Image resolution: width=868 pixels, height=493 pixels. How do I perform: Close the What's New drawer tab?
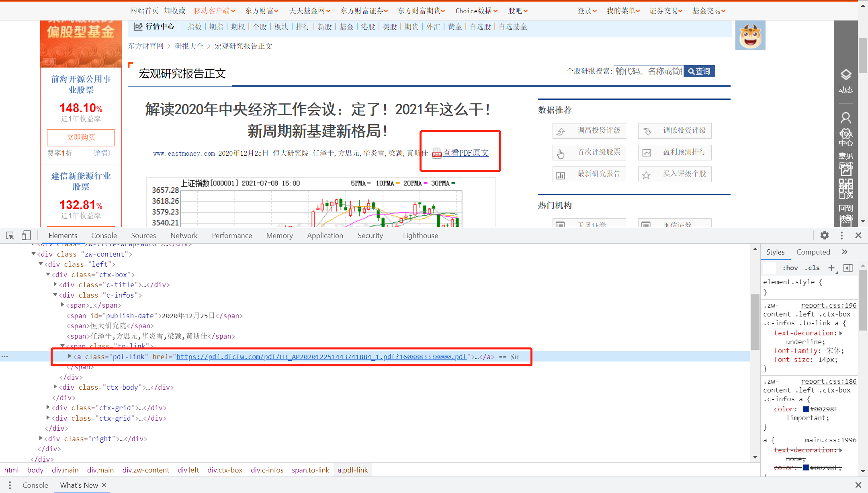tap(104, 485)
